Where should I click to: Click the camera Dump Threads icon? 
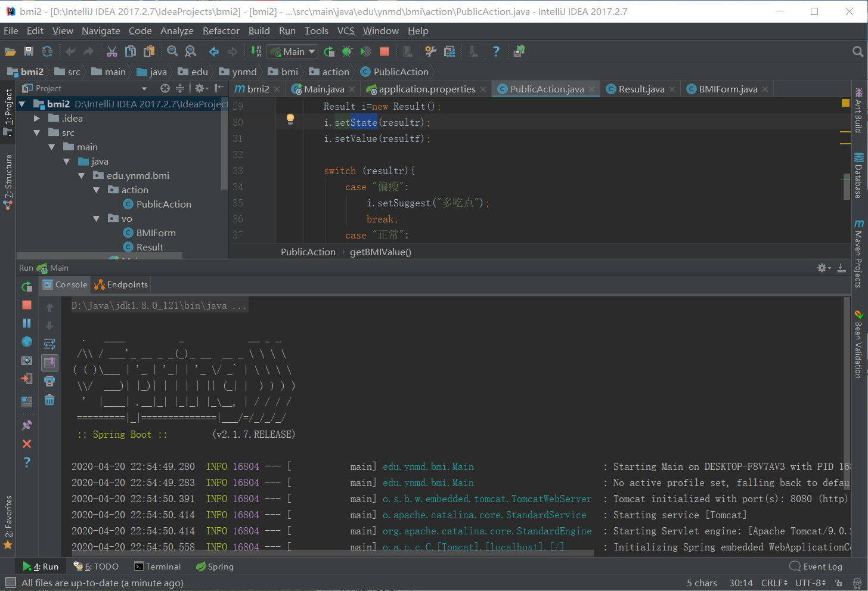point(27,360)
